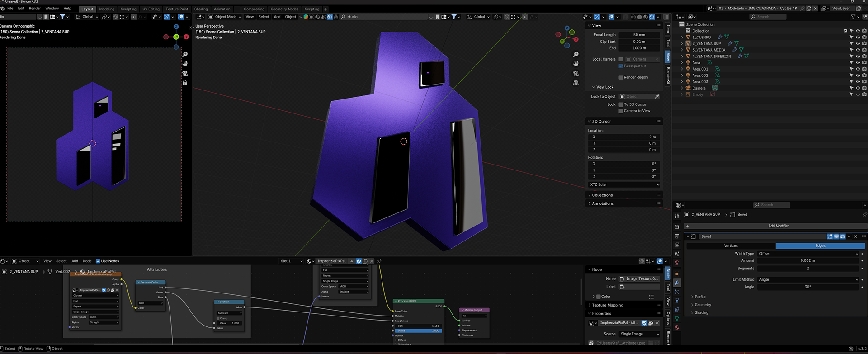
Task: Hide 1_CUERPO in viewport via eye icon
Action: point(858,37)
